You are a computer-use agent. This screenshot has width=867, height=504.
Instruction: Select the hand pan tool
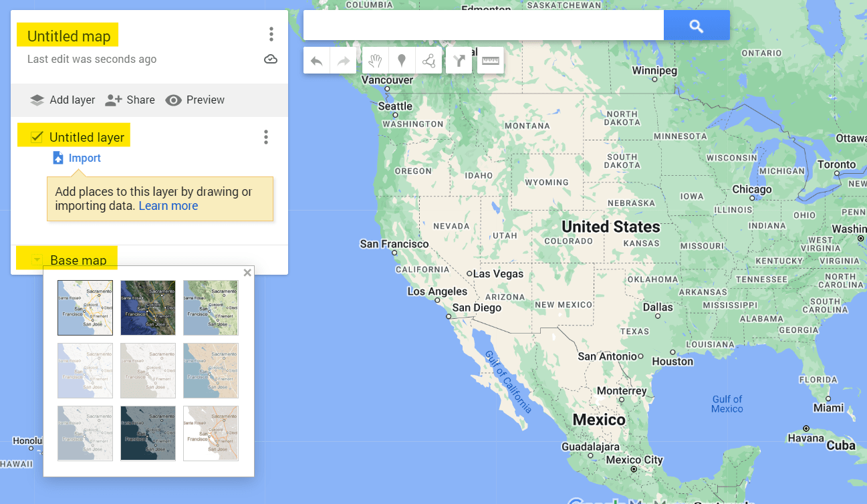coord(375,61)
